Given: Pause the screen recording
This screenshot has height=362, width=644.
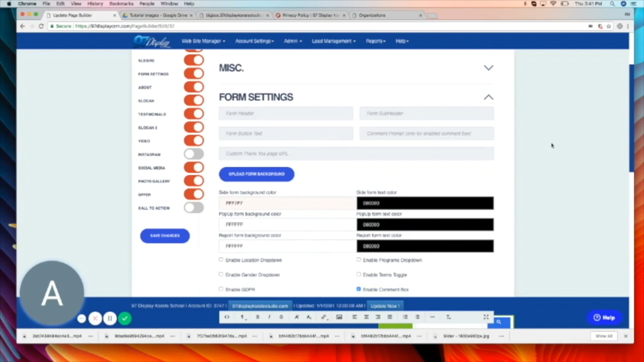Looking at the screenshot, I should pyautogui.click(x=110, y=319).
